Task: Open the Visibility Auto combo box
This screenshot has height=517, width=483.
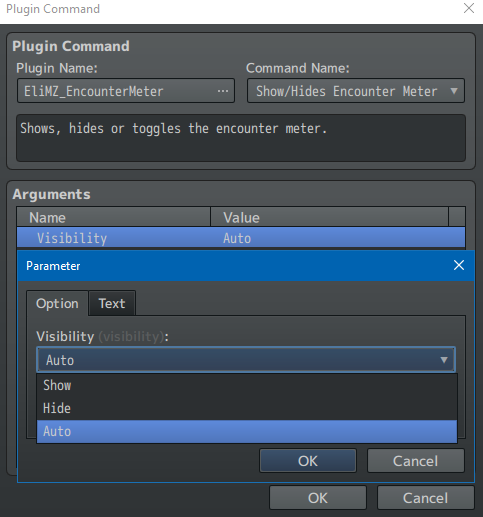Action: (x=246, y=360)
